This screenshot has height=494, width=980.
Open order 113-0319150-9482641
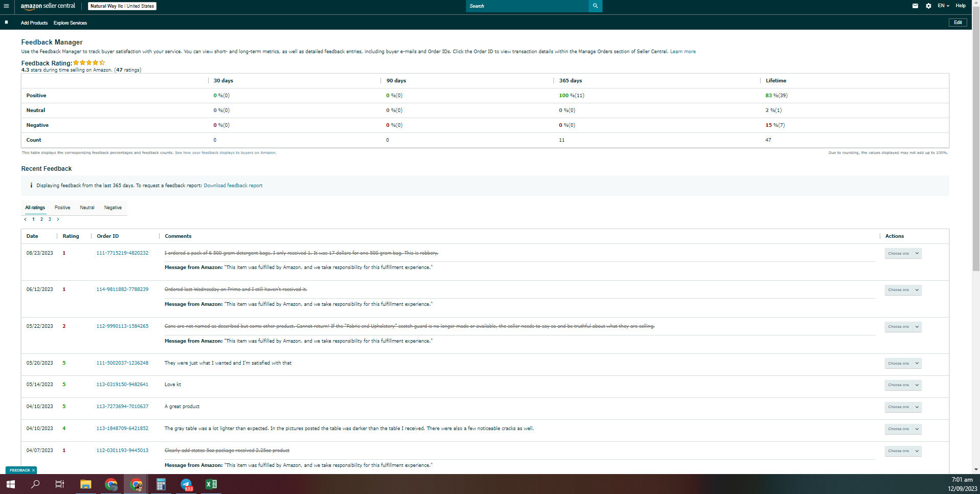122,385
